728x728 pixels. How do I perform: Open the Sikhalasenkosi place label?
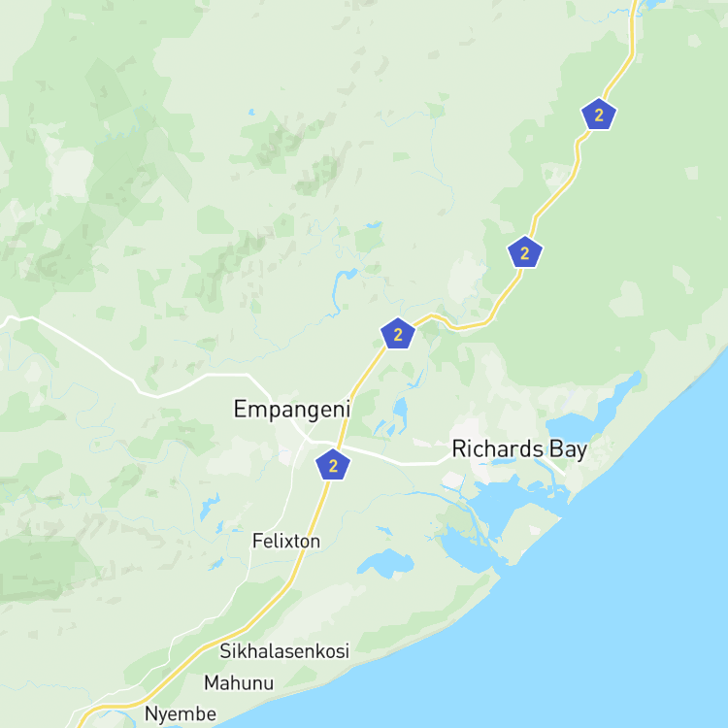[284, 651]
